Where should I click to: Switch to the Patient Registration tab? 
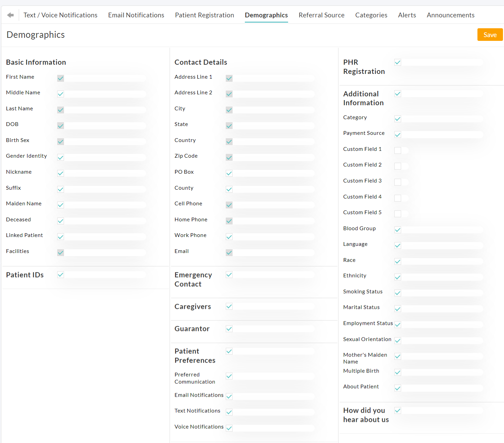tap(204, 15)
